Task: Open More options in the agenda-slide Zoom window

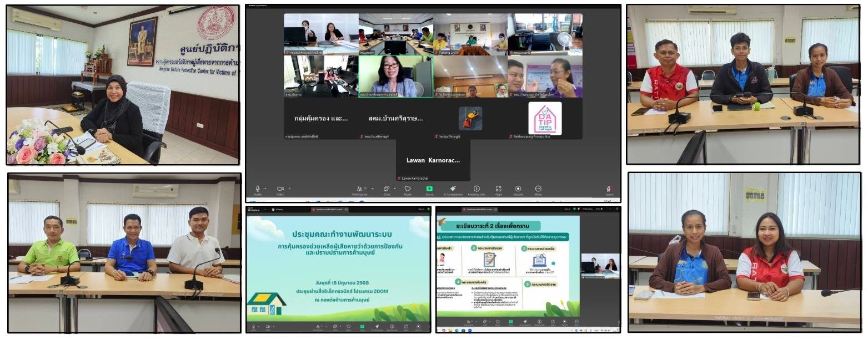Action: click(x=577, y=322)
